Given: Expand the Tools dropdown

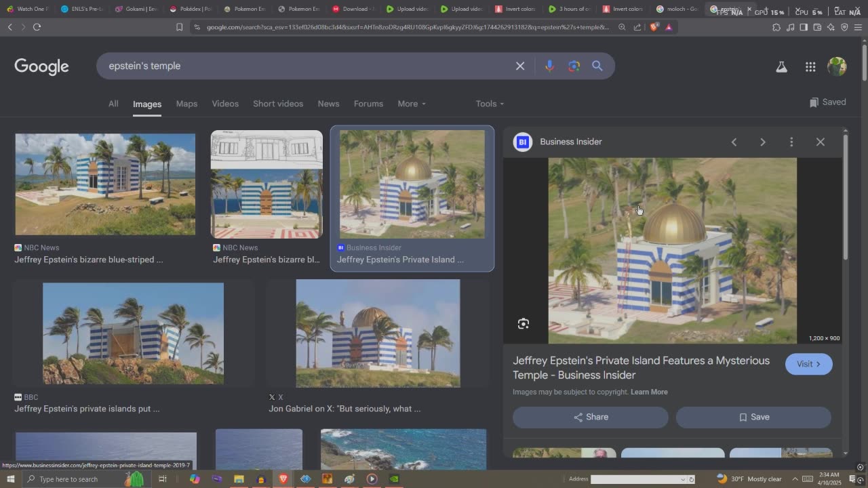Looking at the screenshot, I should point(490,104).
